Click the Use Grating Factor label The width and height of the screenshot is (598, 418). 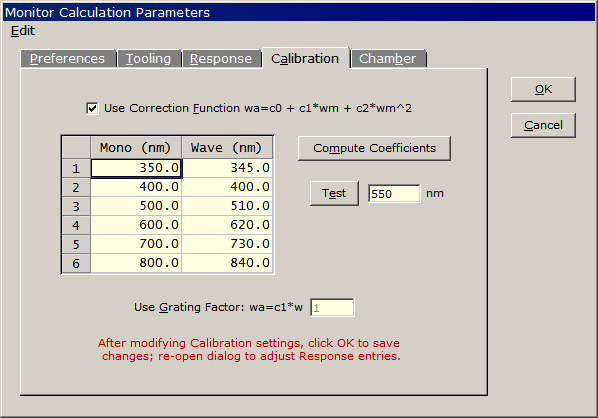(x=219, y=307)
